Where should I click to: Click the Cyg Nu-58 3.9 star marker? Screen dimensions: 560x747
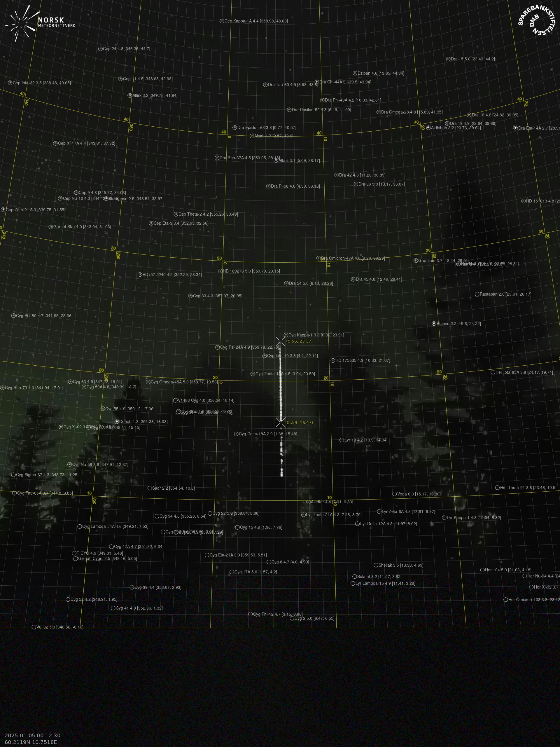click(69, 464)
